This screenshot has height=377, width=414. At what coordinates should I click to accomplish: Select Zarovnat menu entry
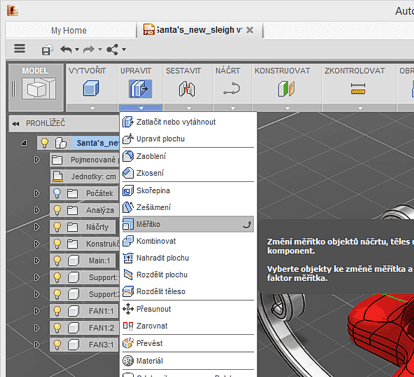point(188,326)
